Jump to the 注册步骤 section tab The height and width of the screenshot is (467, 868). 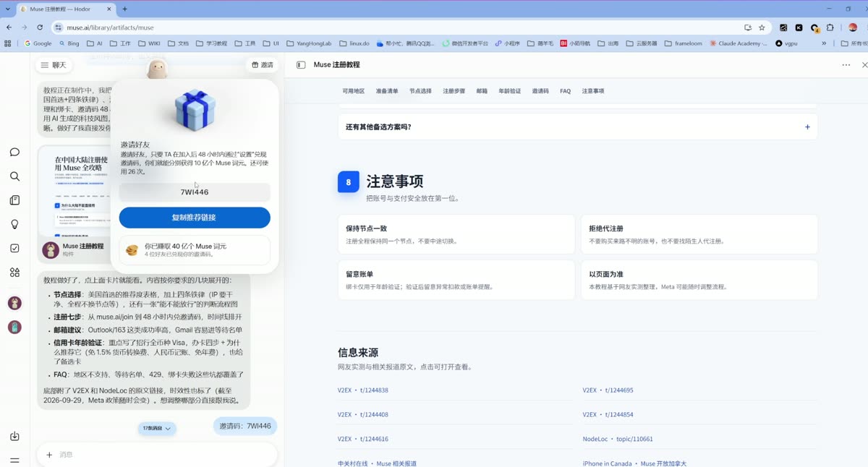[x=454, y=91]
